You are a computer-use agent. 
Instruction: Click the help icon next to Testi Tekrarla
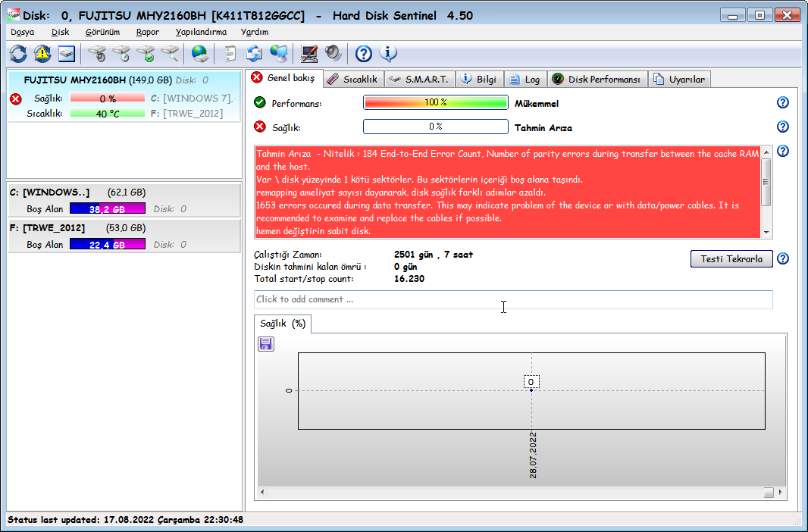(783, 258)
